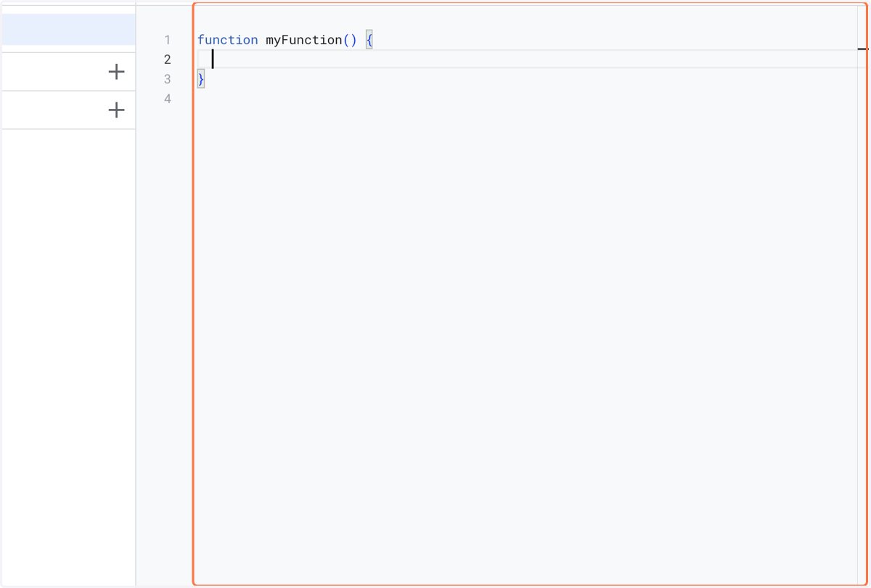Click line number 3 in the gutter
The width and height of the screenshot is (871, 588).
coord(168,79)
